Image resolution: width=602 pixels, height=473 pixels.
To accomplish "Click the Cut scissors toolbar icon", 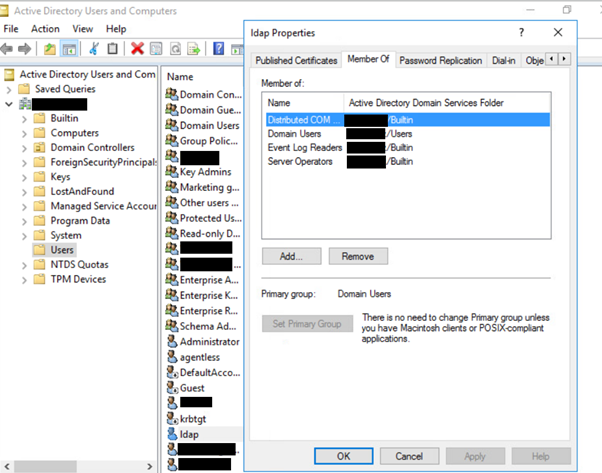I will tap(94, 49).
